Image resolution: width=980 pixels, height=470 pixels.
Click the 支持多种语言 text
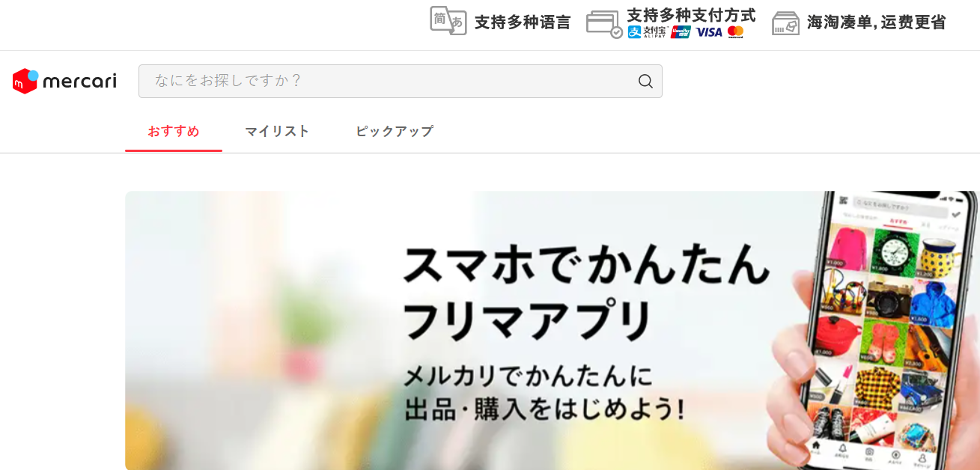pyautogui.click(x=523, y=22)
